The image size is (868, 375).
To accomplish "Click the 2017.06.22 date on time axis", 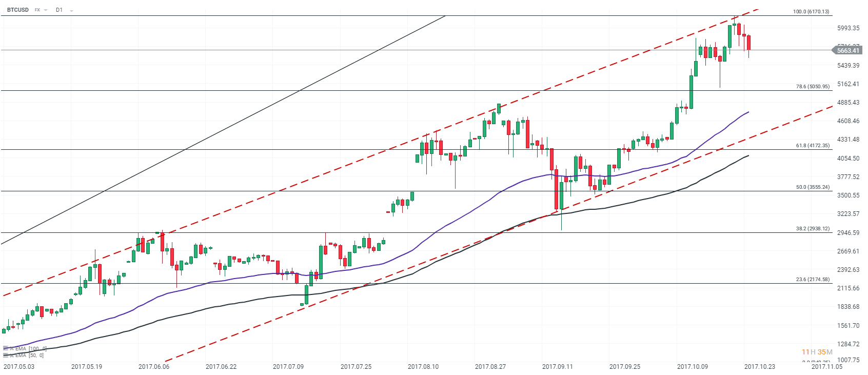I will [221, 367].
